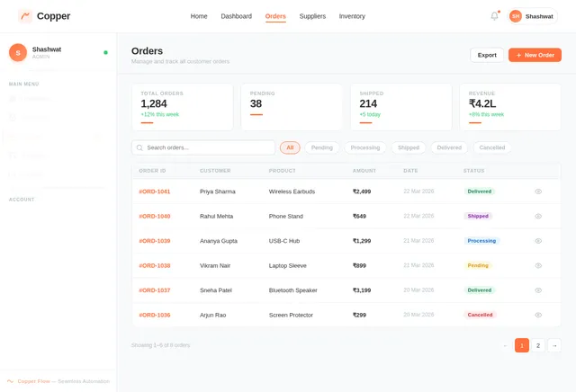Filter orders by Shipped status
The width and height of the screenshot is (576, 392).
408,147
